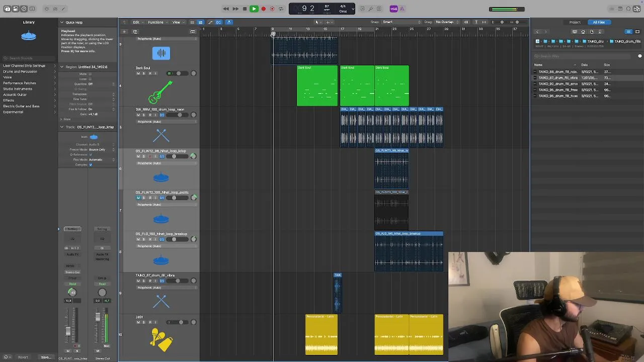Image resolution: width=644 pixels, height=362 pixels.
Task: Click the Fast Forward transport button
Action: tap(235, 9)
